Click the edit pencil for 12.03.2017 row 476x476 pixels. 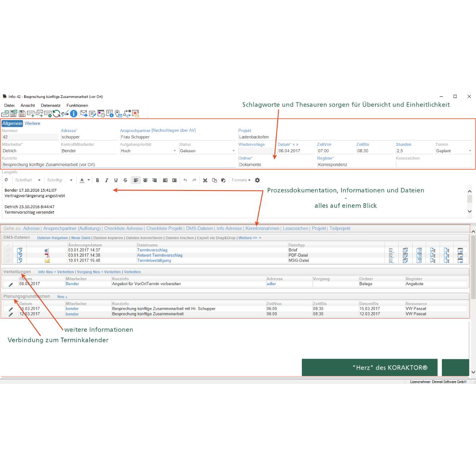[11, 314]
